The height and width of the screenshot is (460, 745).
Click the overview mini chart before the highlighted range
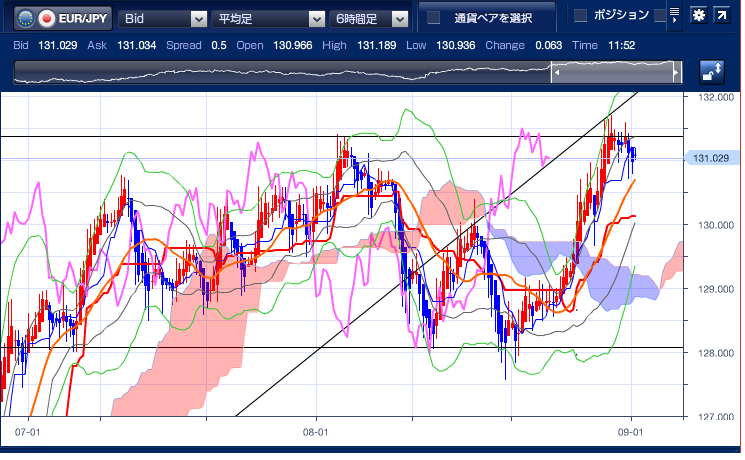[282, 72]
